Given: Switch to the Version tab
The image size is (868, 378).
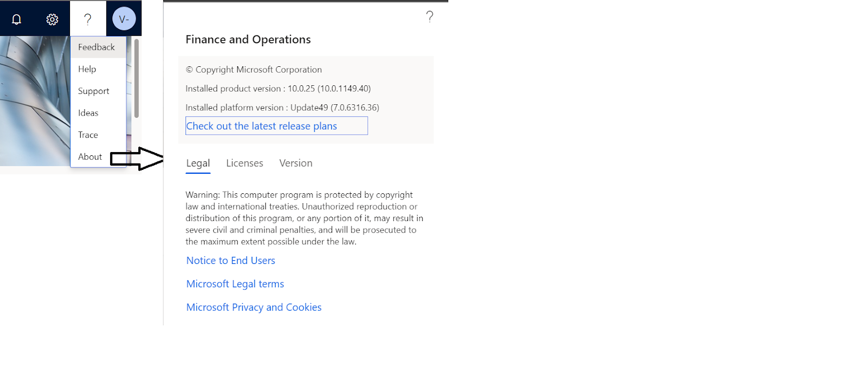Looking at the screenshot, I should tap(296, 163).
